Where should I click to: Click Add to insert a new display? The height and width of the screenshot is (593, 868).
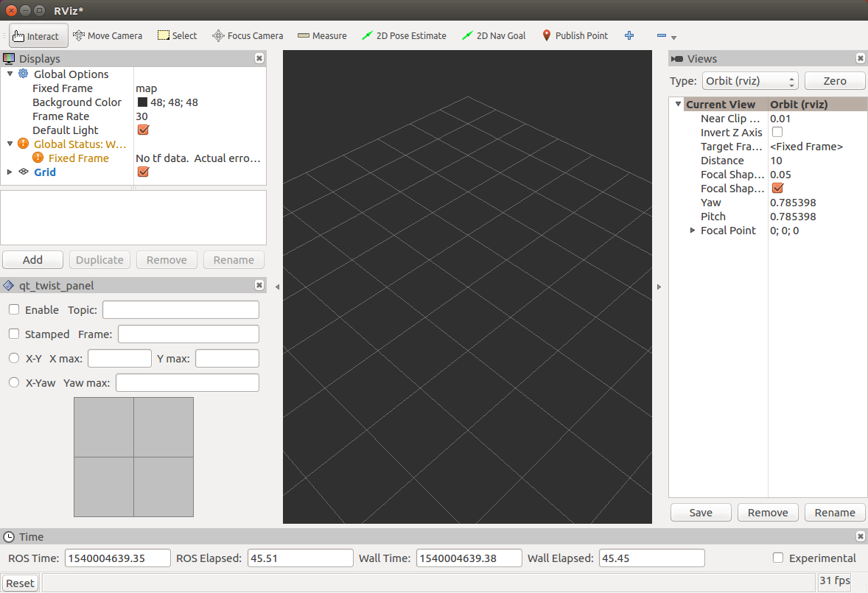click(x=32, y=259)
